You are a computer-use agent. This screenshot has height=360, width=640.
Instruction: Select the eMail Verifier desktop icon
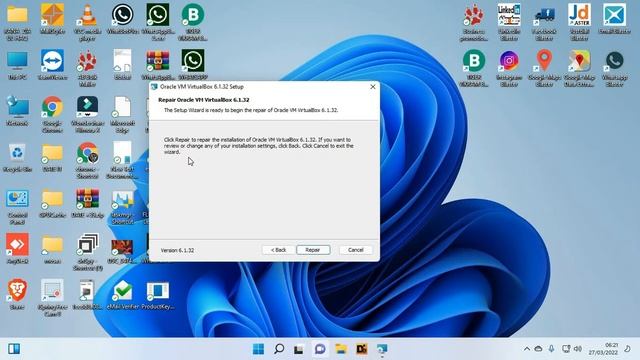click(x=122, y=291)
